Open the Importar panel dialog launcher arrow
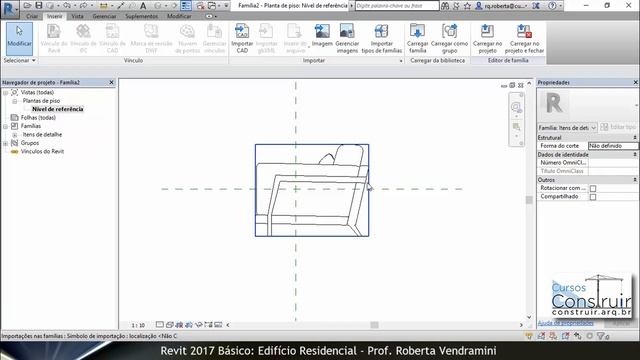The image size is (640, 360). click(401, 61)
